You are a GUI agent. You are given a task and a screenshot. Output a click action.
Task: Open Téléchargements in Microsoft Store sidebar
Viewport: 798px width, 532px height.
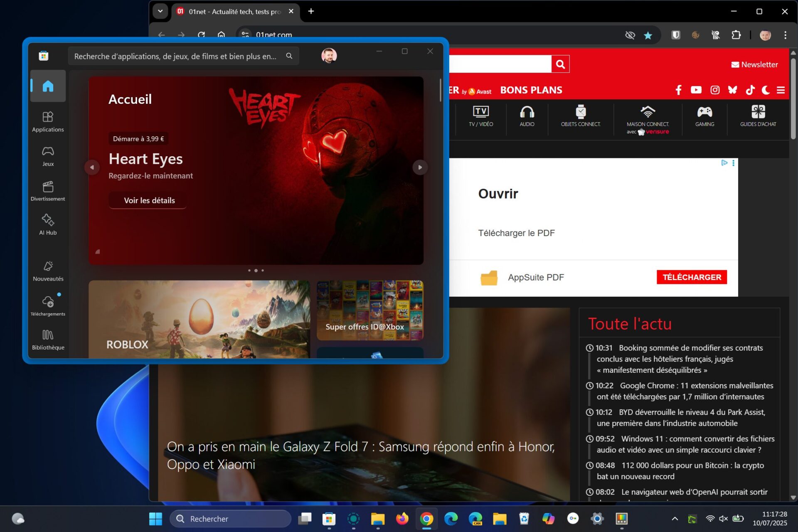[x=48, y=305]
